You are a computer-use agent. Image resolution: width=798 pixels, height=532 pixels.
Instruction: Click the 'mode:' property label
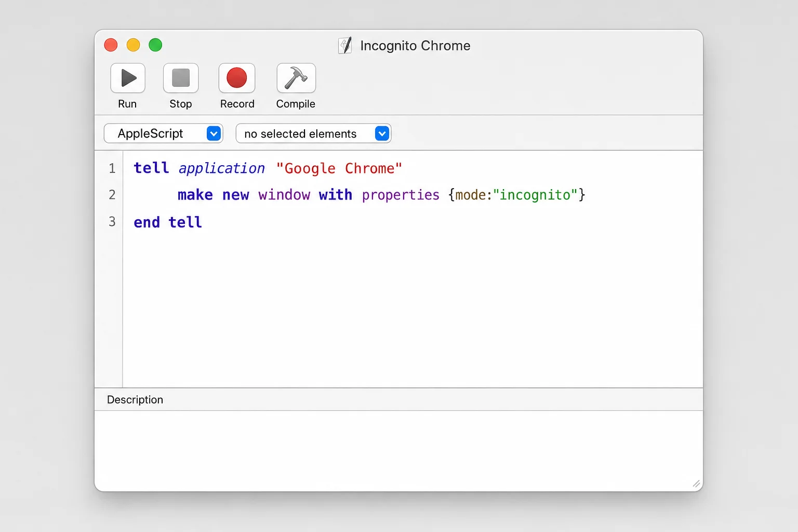(x=473, y=195)
